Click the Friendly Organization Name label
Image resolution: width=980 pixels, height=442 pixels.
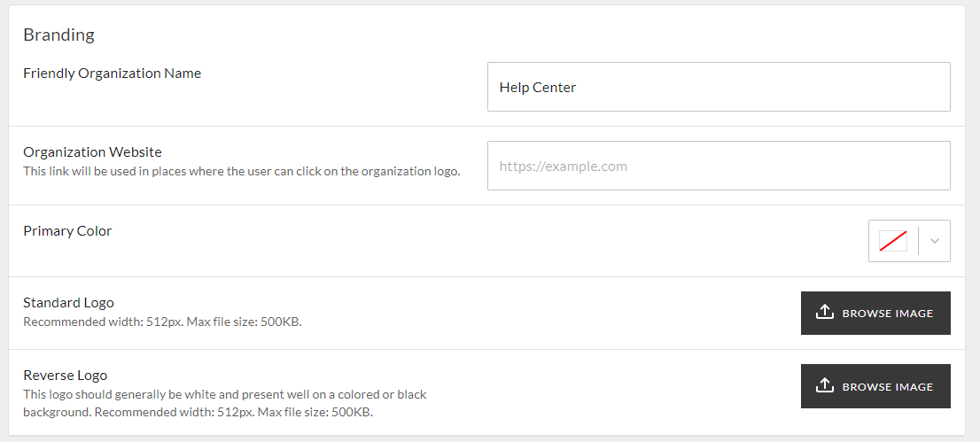(112, 74)
